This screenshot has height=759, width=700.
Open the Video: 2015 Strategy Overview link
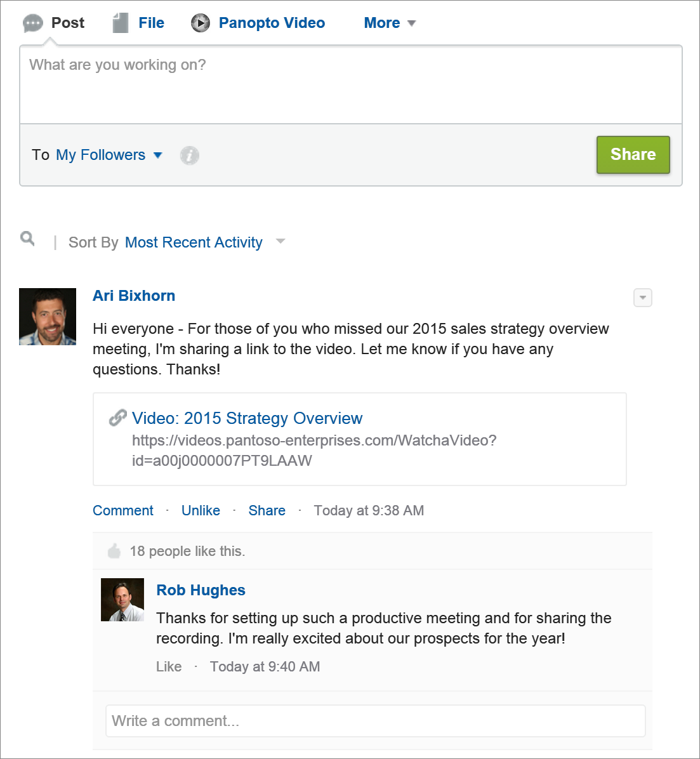click(x=247, y=418)
